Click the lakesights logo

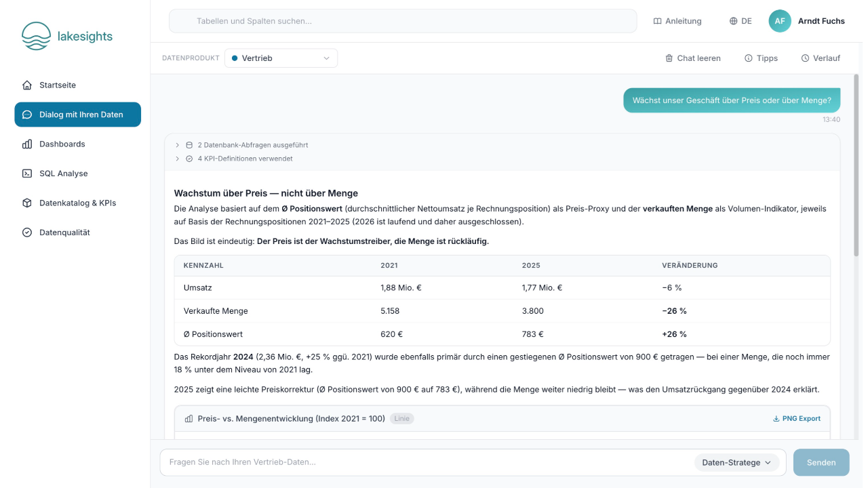[67, 36]
